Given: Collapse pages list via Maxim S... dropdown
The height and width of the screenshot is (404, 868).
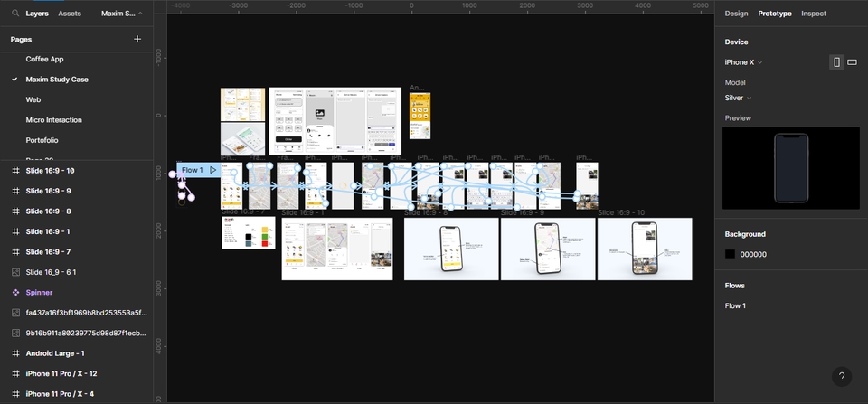Looking at the screenshot, I should click(122, 14).
